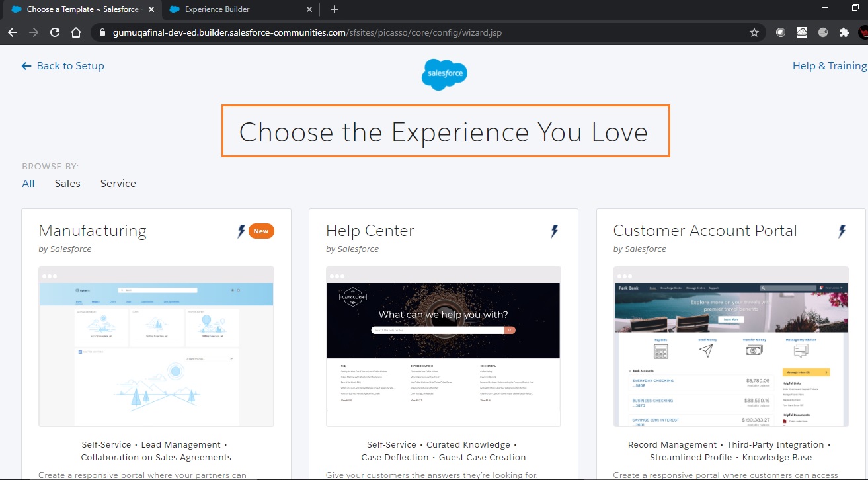Open Help & Training link
Viewport: 868px width, 480px height.
point(830,66)
